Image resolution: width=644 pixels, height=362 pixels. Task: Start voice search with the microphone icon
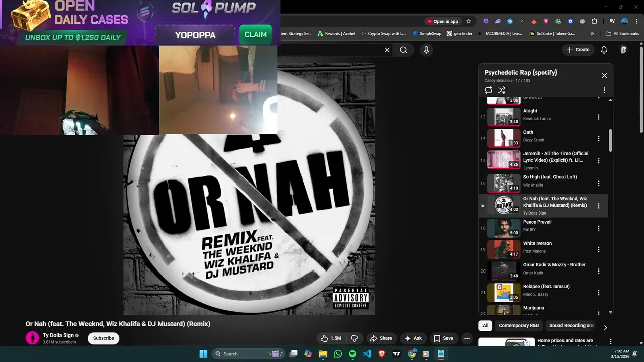coord(426,50)
